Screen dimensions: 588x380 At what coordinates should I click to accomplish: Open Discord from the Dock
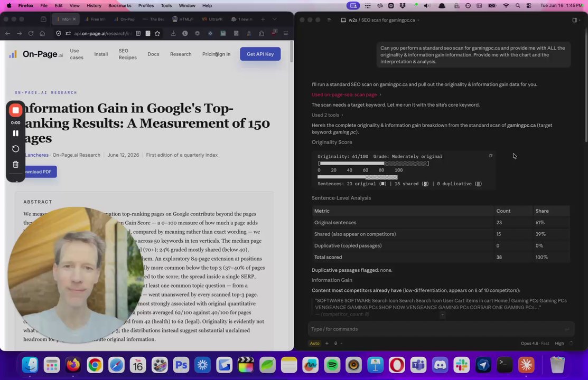[x=440, y=365]
